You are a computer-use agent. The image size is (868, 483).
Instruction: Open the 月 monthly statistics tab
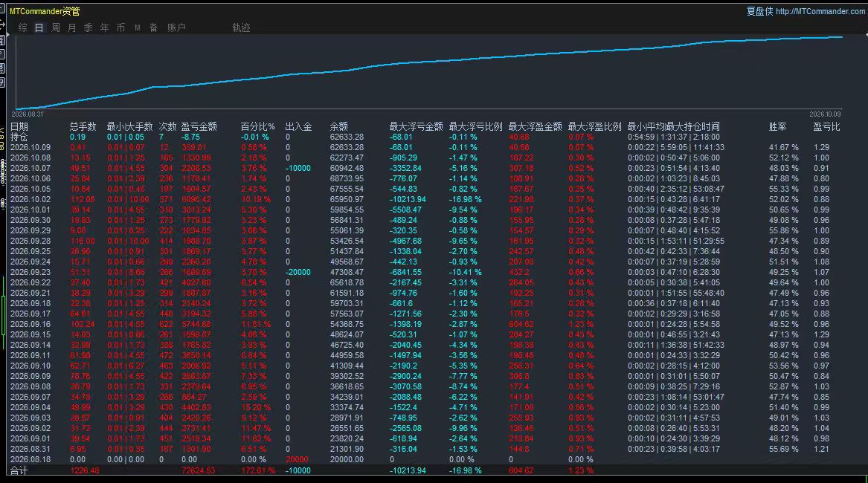pos(72,27)
